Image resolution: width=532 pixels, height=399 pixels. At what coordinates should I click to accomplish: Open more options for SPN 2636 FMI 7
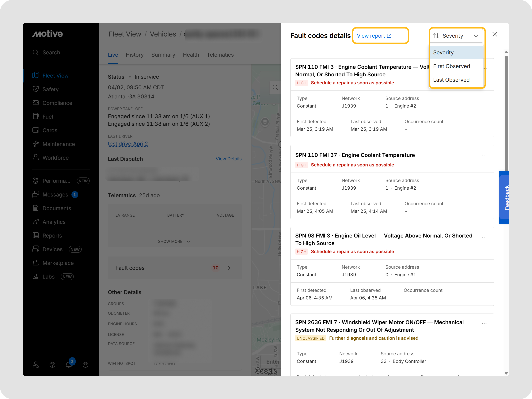tap(484, 324)
